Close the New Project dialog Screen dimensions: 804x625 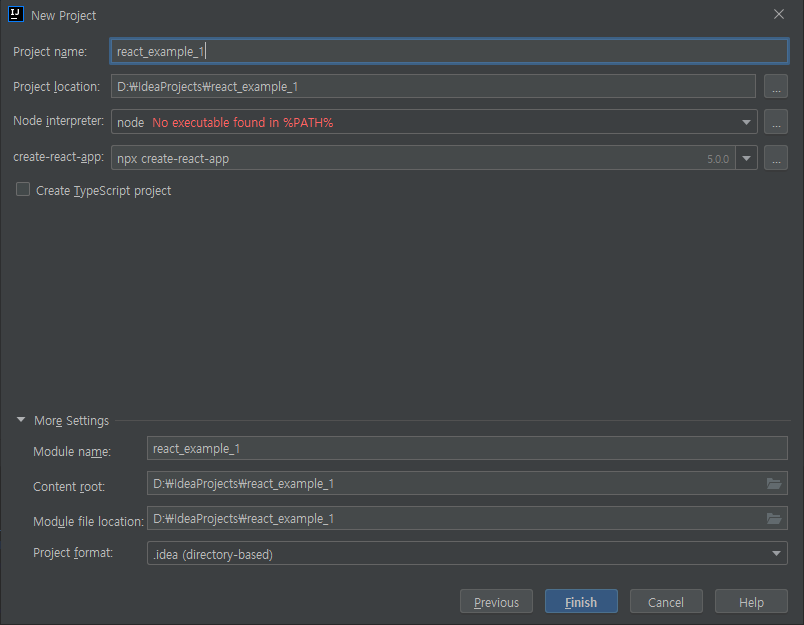779,14
